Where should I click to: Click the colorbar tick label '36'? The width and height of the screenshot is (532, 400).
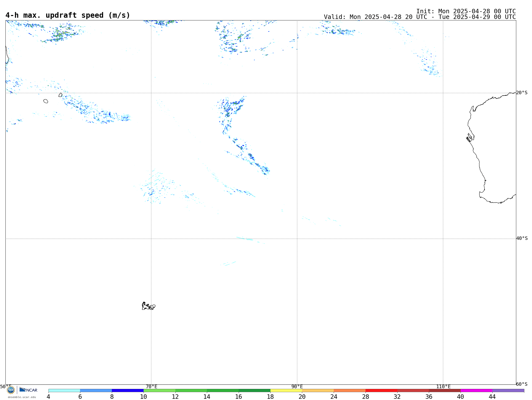[429, 397]
